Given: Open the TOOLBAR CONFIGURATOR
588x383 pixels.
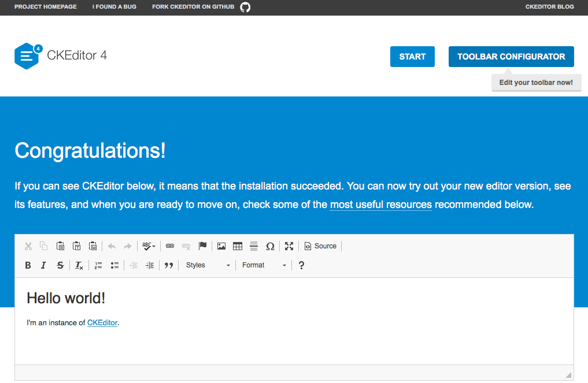Looking at the screenshot, I should pos(511,57).
